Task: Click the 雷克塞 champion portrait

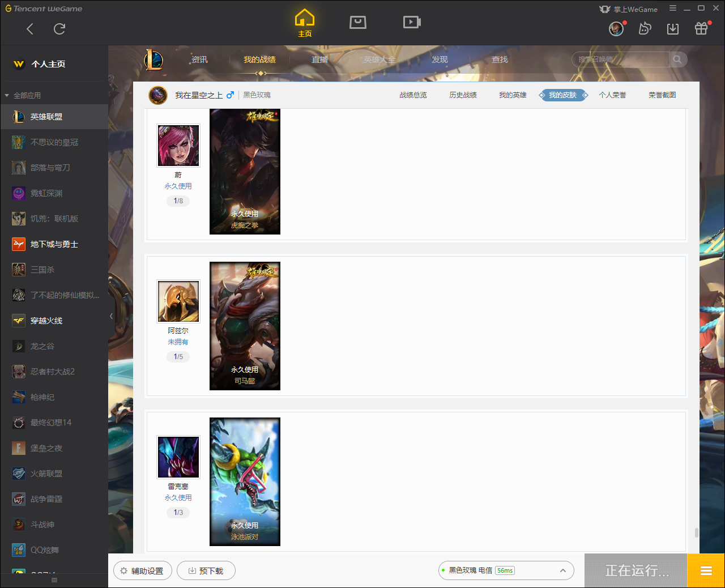Action: coord(178,457)
